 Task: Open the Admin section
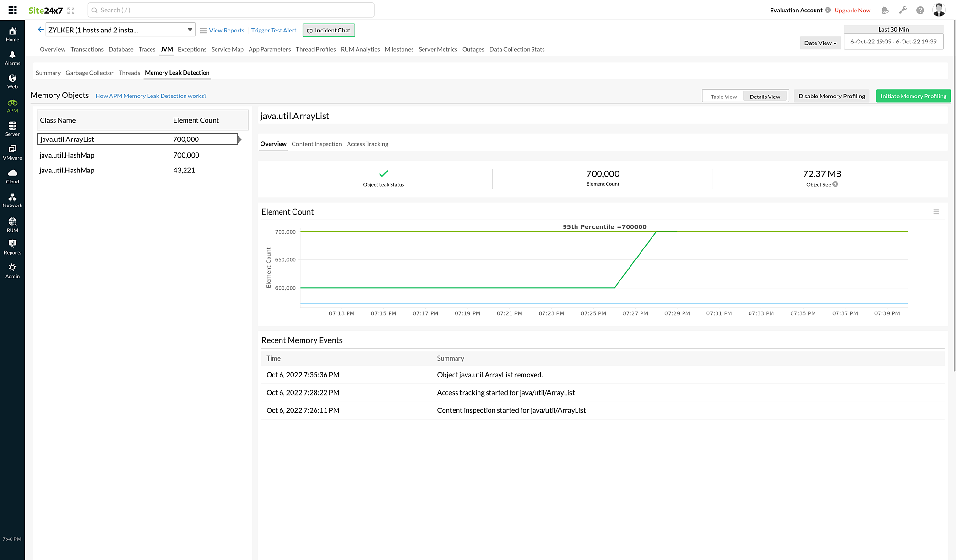pyautogui.click(x=12, y=270)
